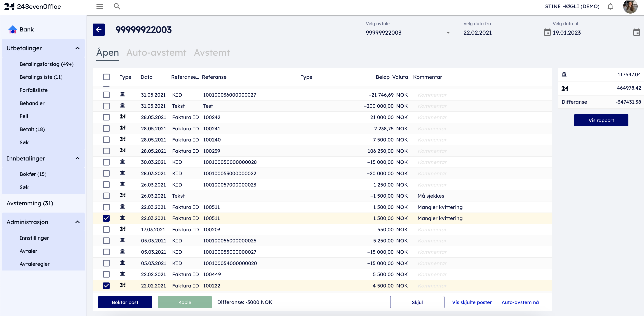Click the 'Vis rapport' button
The width and height of the screenshot is (644, 316).
point(601,120)
